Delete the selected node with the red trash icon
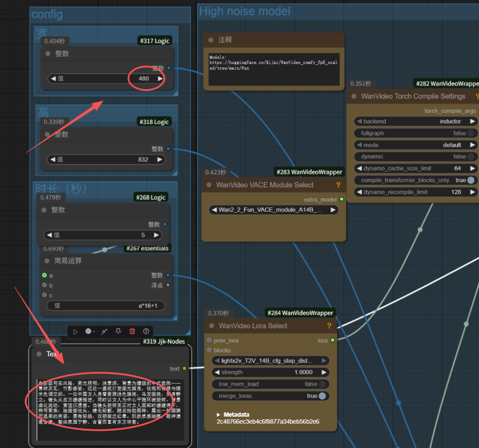The image size is (479, 448). [x=132, y=331]
